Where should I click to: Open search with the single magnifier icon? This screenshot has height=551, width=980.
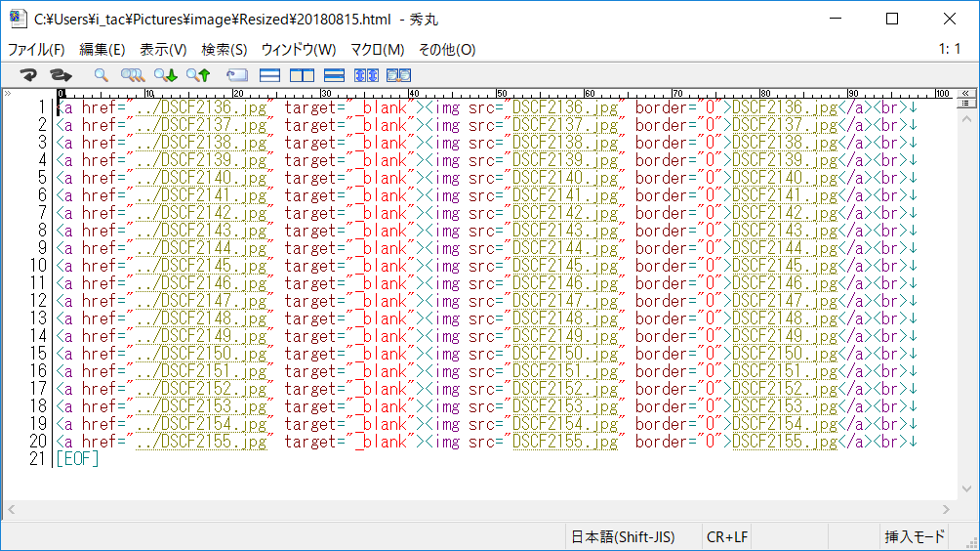pyautogui.click(x=101, y=75)
